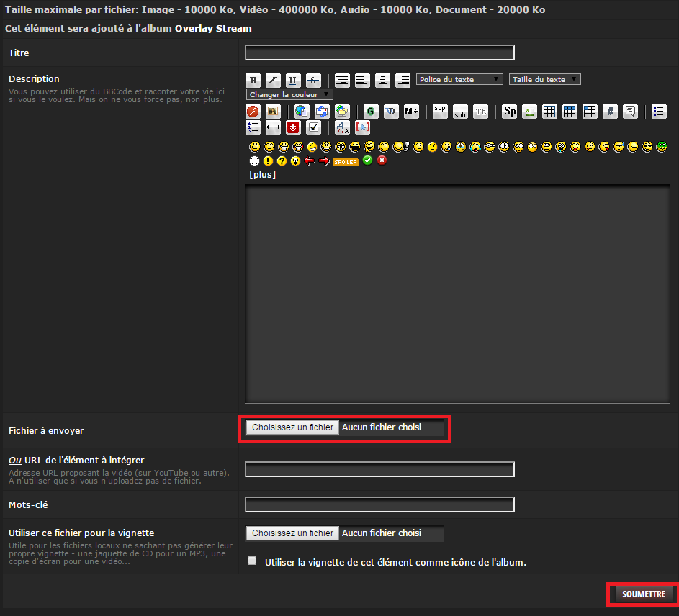
Task: Open the Taille du texte dropdown
Action: (545, 79)
